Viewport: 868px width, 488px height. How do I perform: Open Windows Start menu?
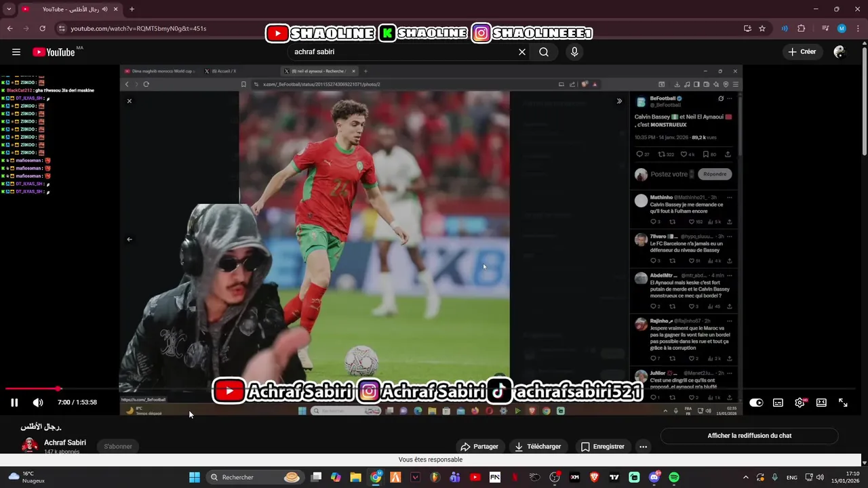[195, 477]
